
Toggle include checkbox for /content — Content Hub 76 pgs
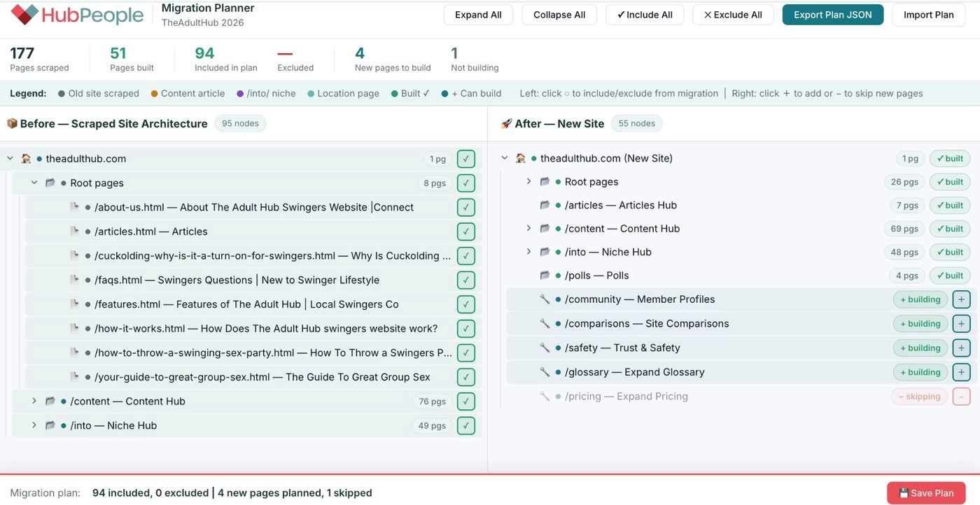point(466,401)
